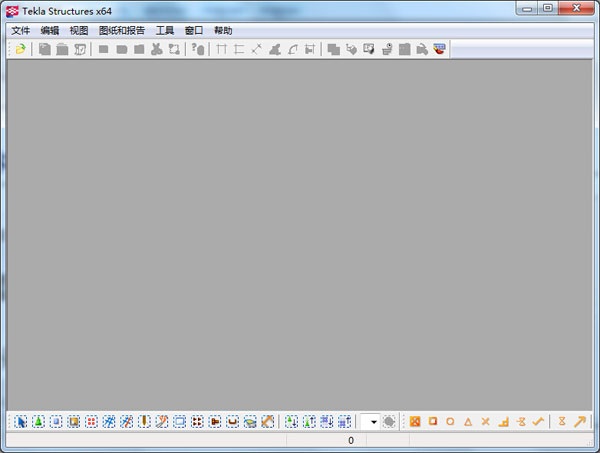Open the 文件 menu
The height and width of the screenshot is (453, 600).
coord(21,31)
